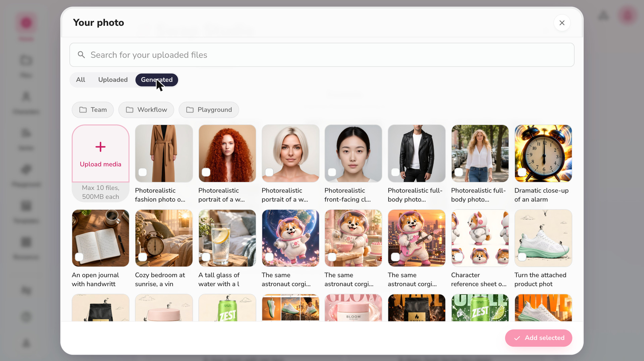Screen dimensions: 644x361
Task: Click the 'Photorealistic fashion photo o...' caption
Action: tap(160, 195)
